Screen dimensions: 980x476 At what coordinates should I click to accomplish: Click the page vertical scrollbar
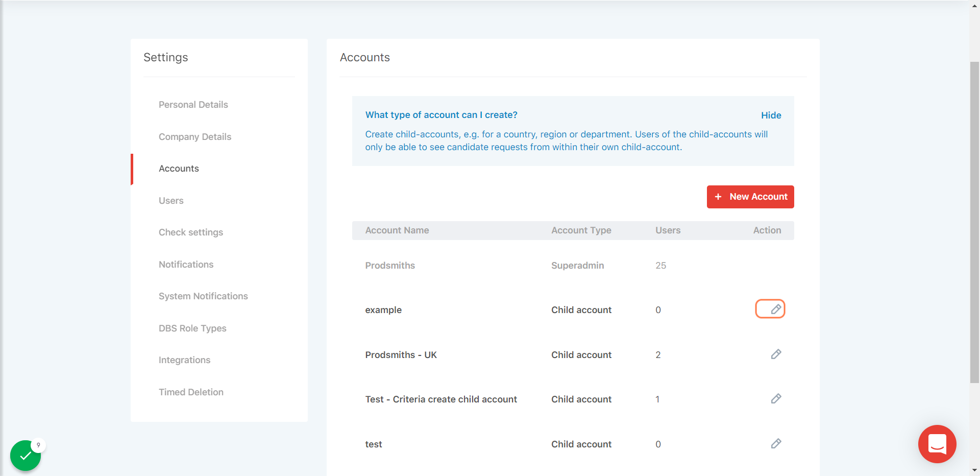coord(974,222)
